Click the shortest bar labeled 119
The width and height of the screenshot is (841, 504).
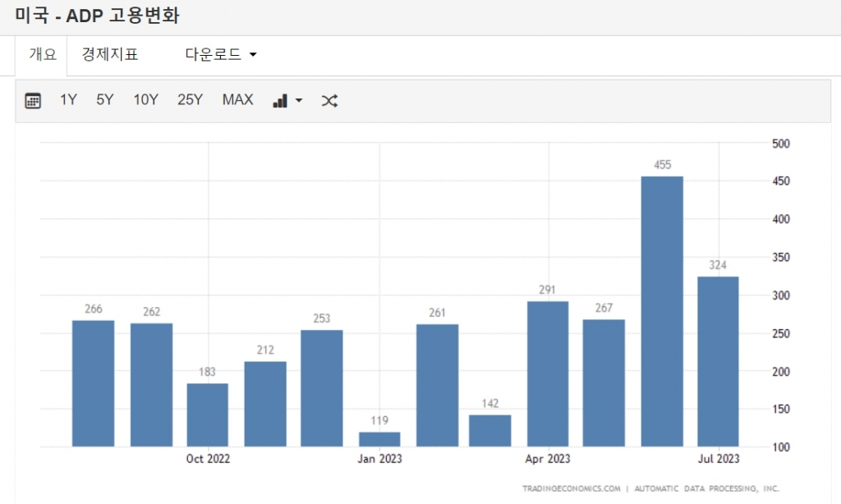379,439
